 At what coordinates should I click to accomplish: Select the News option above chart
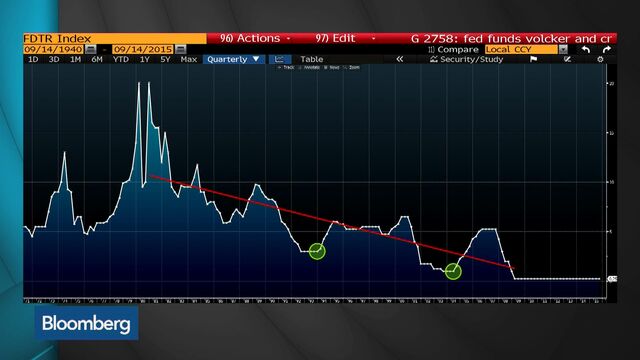tap(332, 67)
